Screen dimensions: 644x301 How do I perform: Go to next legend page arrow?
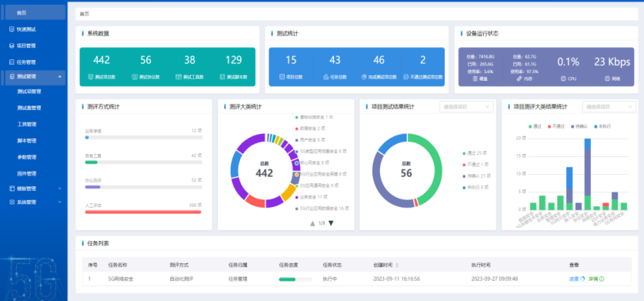(x=331, y=223)
